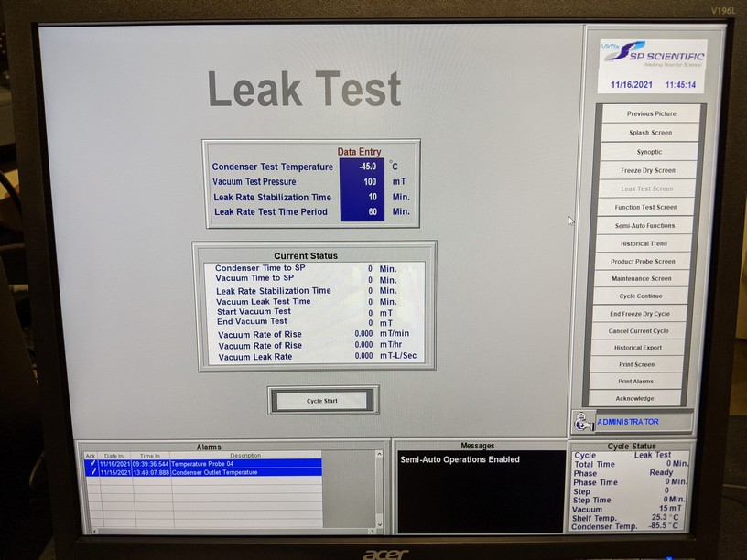This screenshot has width=747, height=560.
Task: Open the Function Test Screen
Action: coord(646,207)
